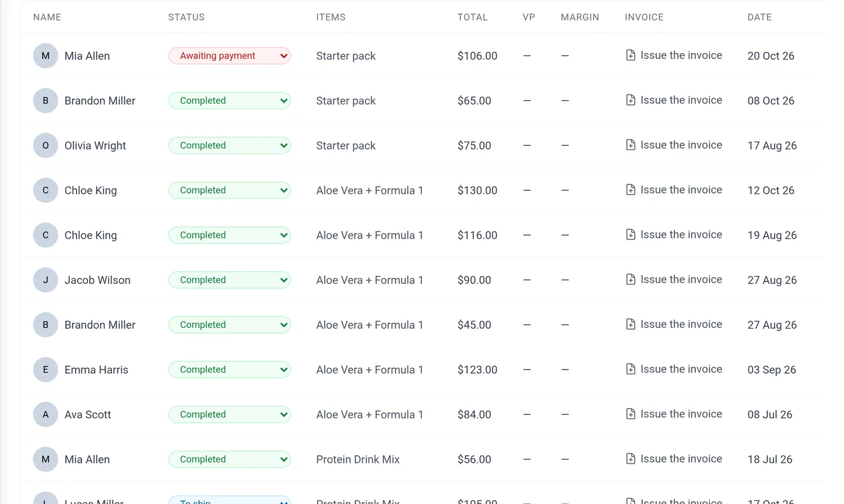Open the Completed status dropdown in the $45.00 row
This screenshot has height=504, width=844.
click(230, 325)
